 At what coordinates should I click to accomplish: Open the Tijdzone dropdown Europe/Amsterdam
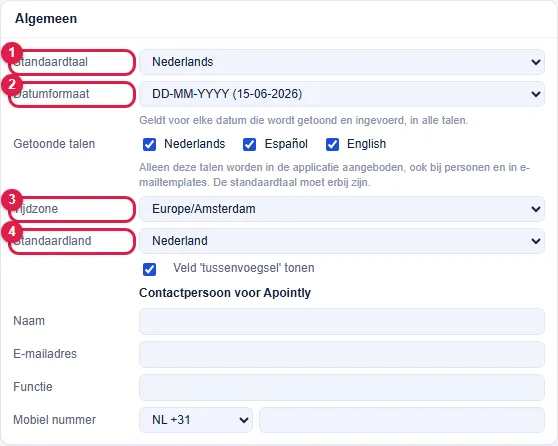(x=342, y=209)
